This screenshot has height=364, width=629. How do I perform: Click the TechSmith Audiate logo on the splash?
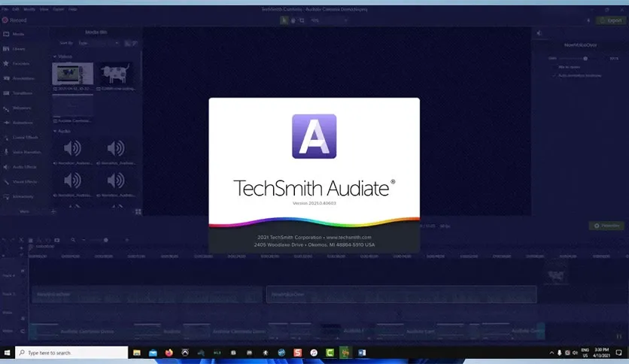[314, 136]
